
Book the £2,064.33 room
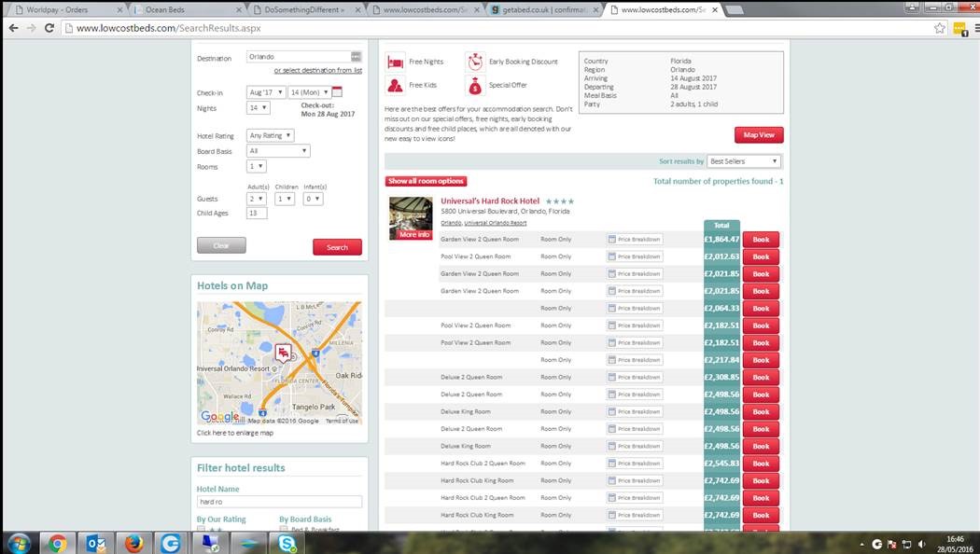pos(761,309)
